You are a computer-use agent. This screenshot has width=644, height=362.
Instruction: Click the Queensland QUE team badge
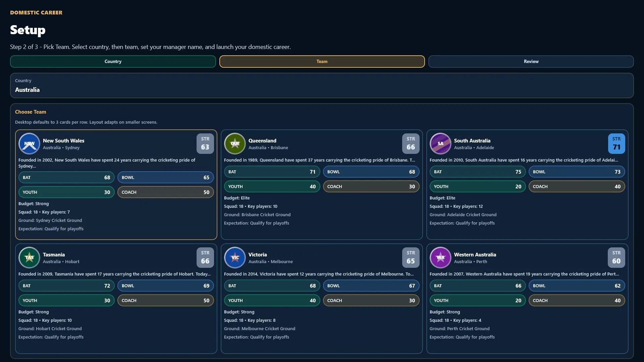tap(235, 144)
